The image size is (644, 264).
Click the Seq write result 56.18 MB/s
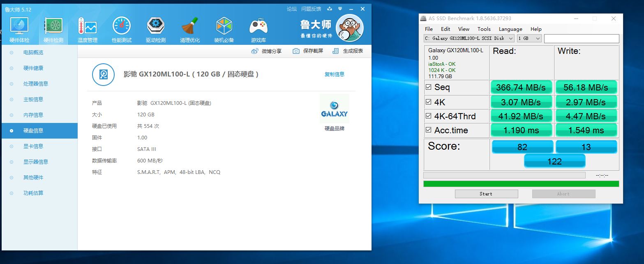(586, 87)
